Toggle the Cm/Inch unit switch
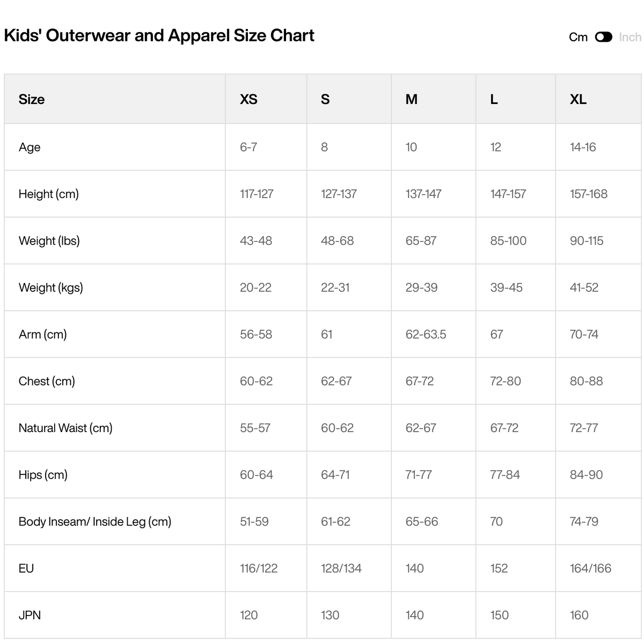The image size is (644, 644). [604, 37]
